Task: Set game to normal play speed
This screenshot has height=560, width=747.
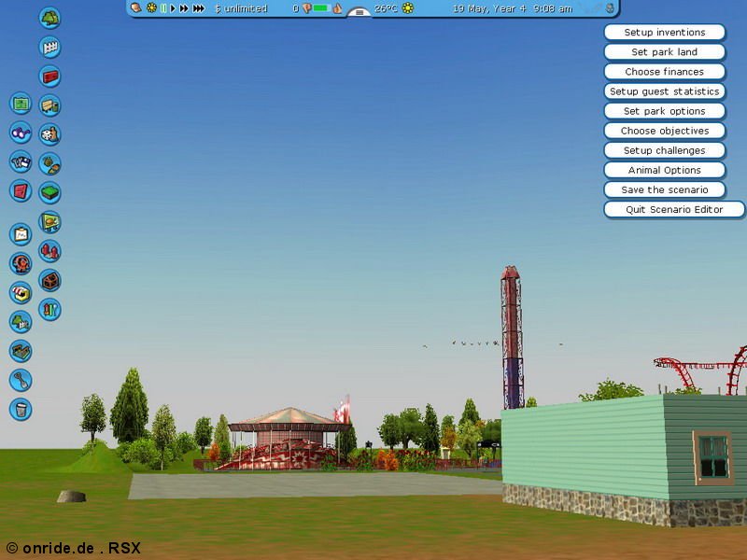Action: point(173,8)
